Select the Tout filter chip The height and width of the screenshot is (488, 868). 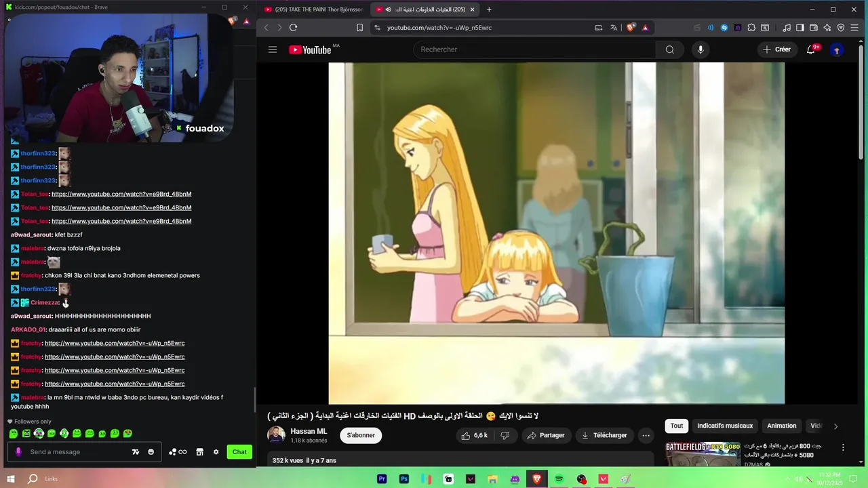point(677,426)
